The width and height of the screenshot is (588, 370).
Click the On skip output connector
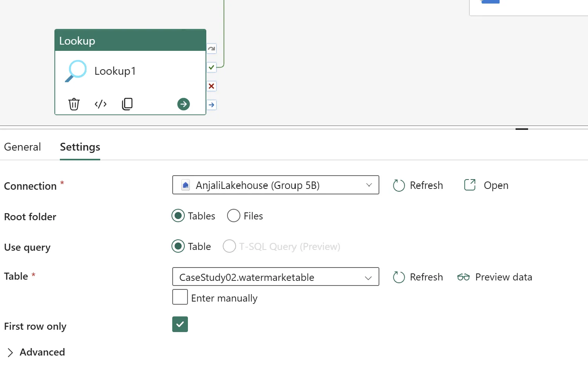[x=211, y=49]
